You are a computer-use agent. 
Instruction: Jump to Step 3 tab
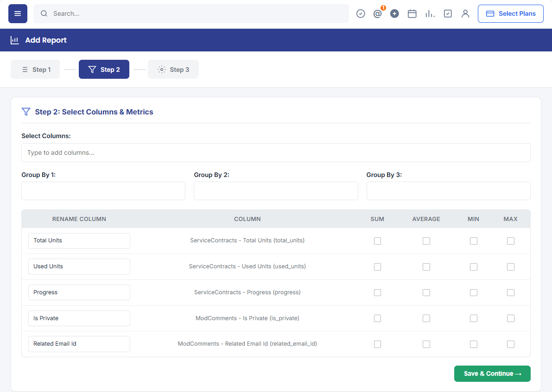(173, 70)
